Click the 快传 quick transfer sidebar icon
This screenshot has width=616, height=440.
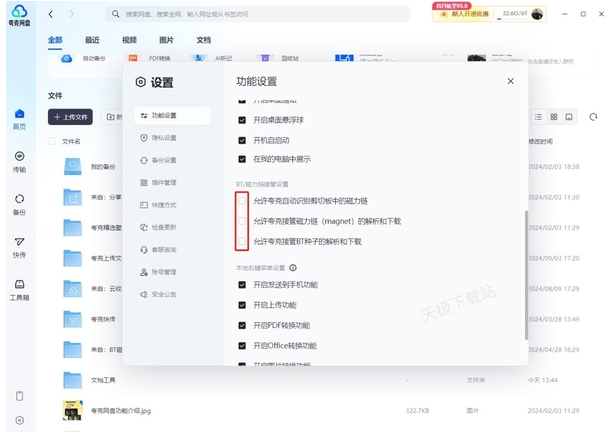[19, 246]
